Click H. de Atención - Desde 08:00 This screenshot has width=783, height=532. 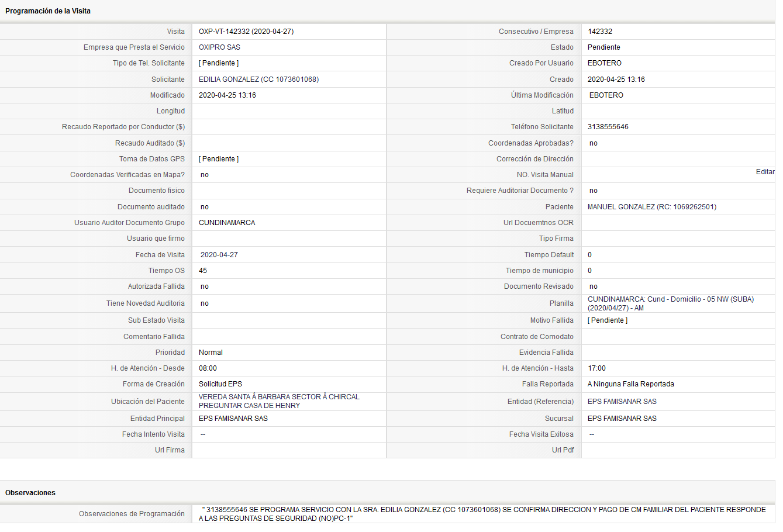click(x=208, y=368)
